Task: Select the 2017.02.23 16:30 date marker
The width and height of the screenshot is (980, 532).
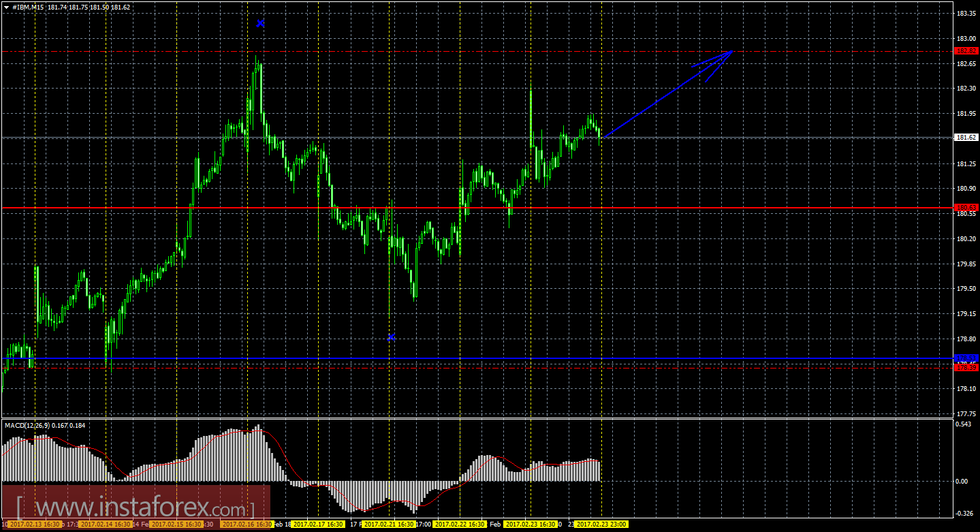Action: (x=531, y=525)
